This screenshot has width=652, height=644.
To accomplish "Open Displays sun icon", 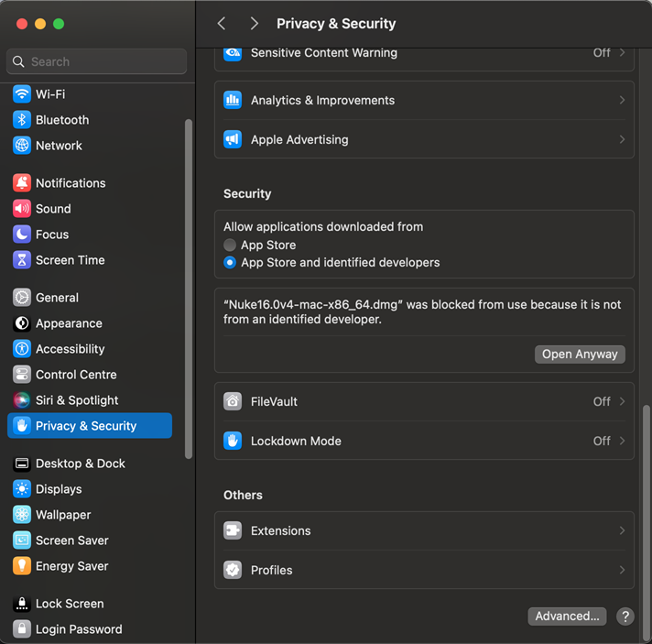I will 22,489.
